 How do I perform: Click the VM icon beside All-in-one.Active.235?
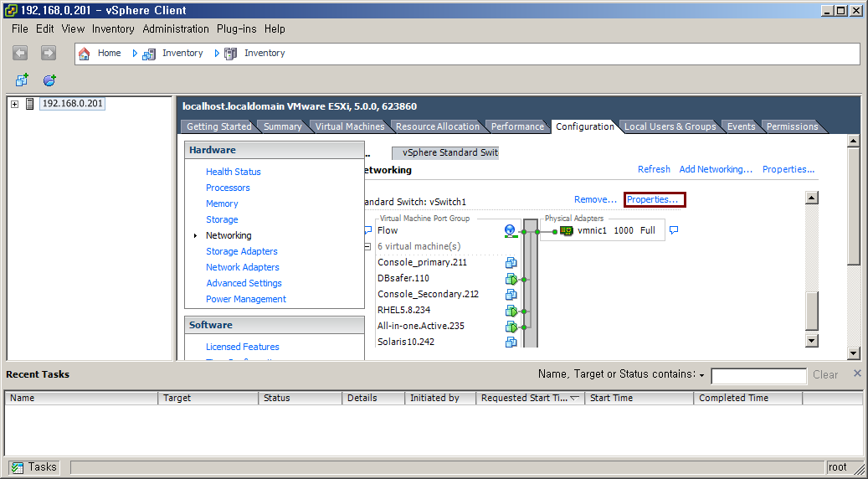click(x=511, y=327)
